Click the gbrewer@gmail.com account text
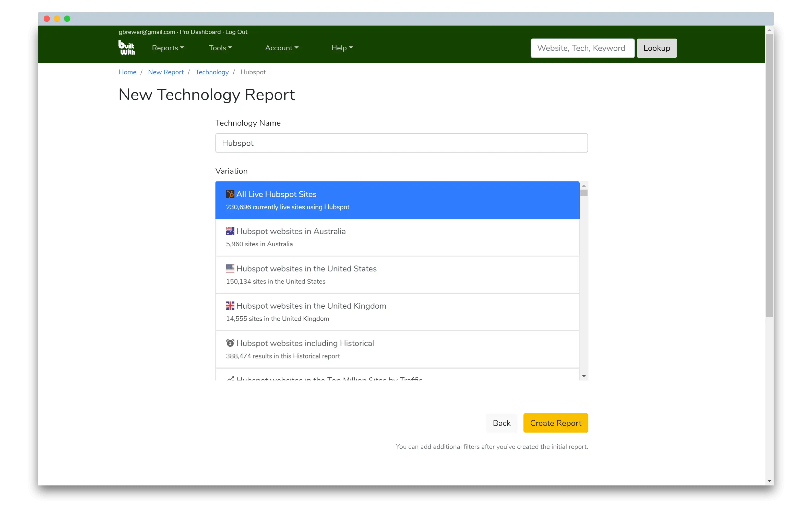This screenshot has width=812, height=511. (x=147, y=32)
